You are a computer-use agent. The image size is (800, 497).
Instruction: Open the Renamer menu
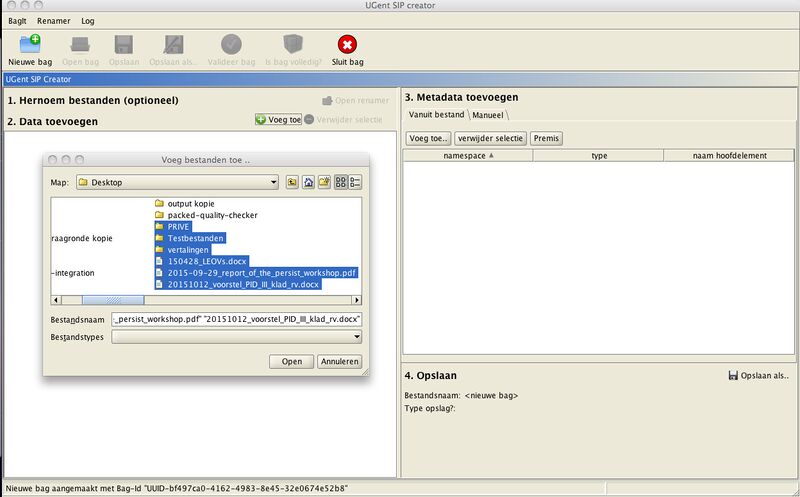53,20
